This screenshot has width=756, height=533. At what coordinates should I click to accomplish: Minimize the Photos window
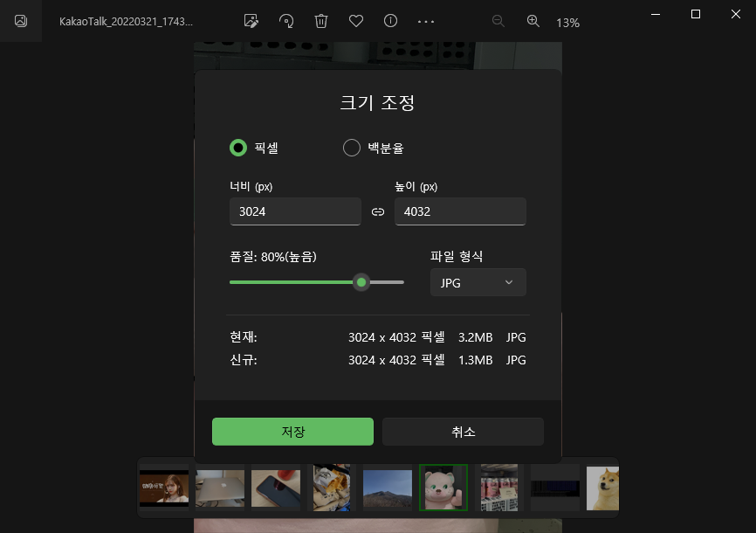point(656,14)
